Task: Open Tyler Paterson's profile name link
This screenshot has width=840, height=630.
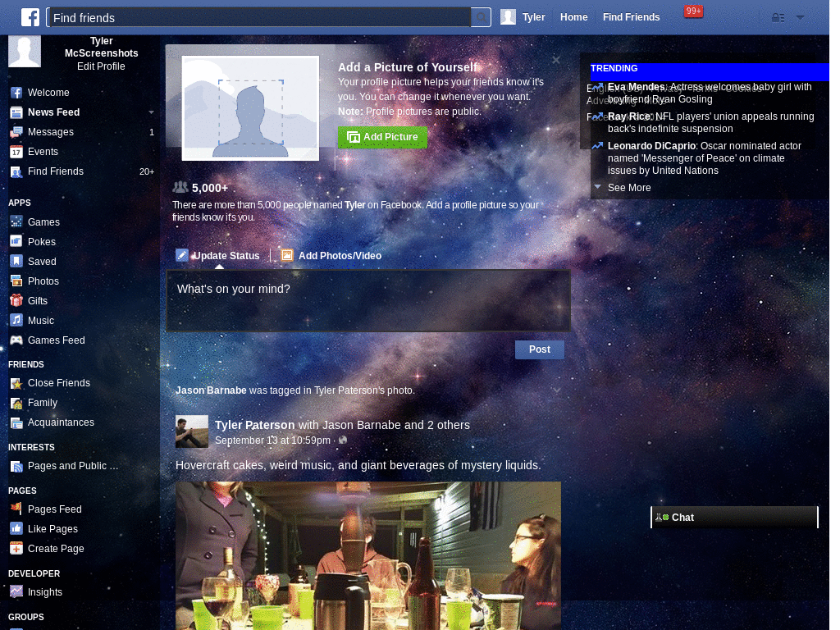Action: pos(254,426)
